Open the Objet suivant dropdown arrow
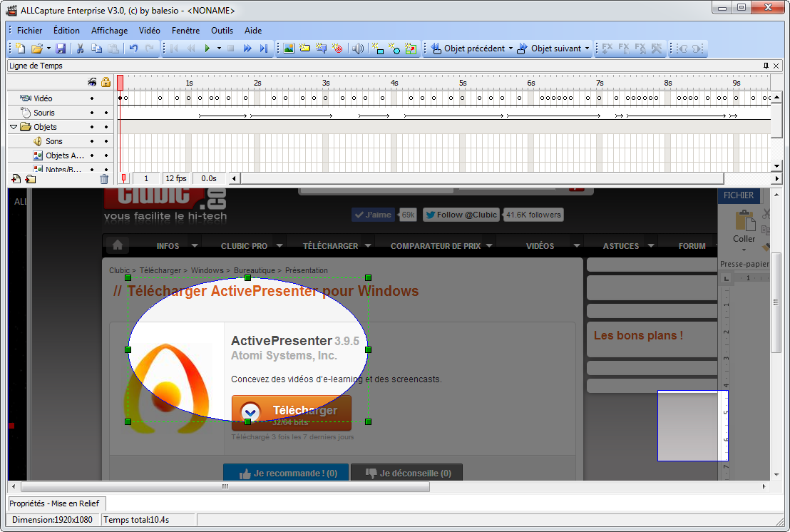790x532 pixels. pos(587,48)
